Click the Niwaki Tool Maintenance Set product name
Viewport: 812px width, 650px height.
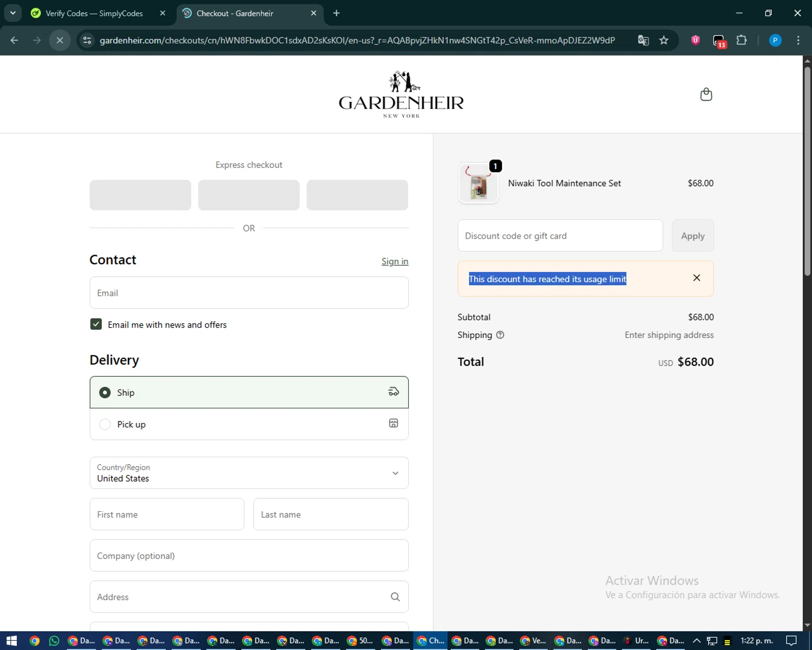(564, 183)
